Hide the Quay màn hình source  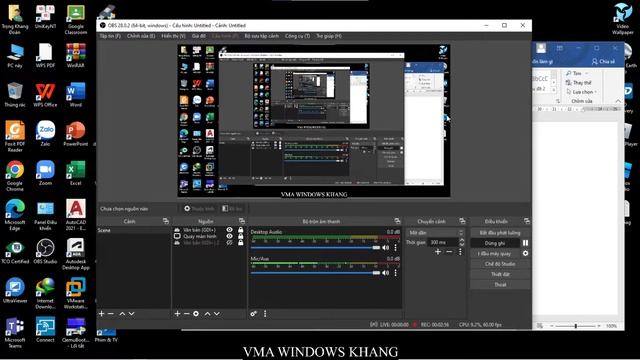click(230, 236)
